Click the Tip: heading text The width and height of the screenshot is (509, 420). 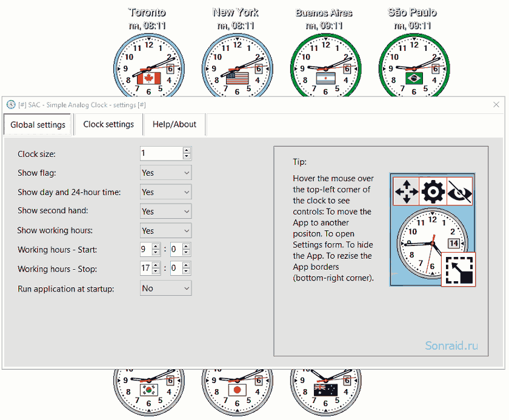click(x=299, y=162)
